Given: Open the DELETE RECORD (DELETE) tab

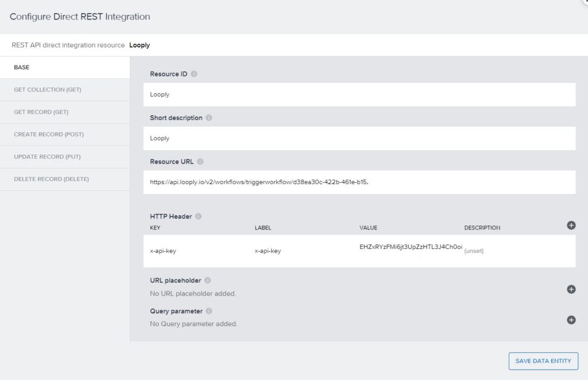Looking at the screenshot, I should click(65, 179).
